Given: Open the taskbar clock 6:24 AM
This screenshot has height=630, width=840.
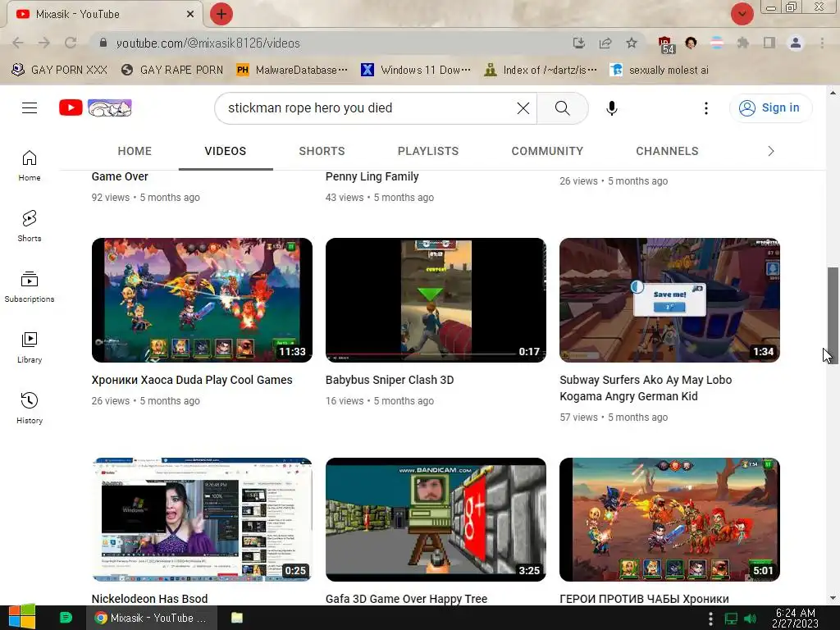Looking at the screenshot, I should 796,618.
